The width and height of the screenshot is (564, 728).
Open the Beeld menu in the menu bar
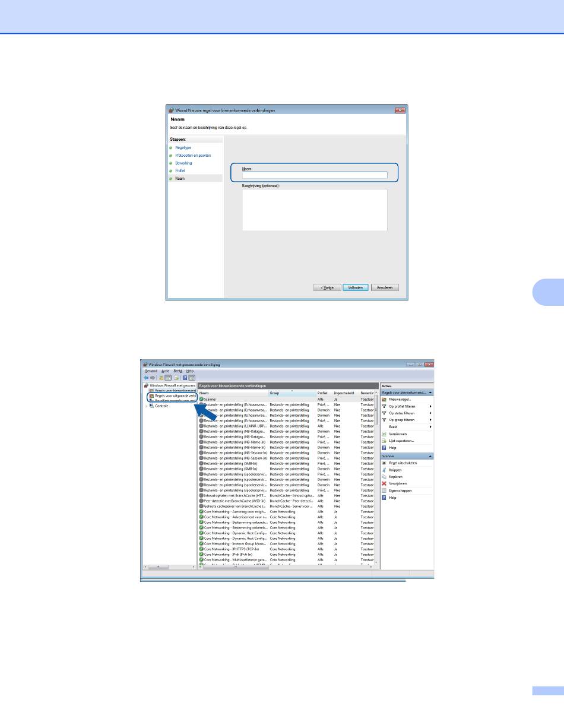click(x=178, y=371)
